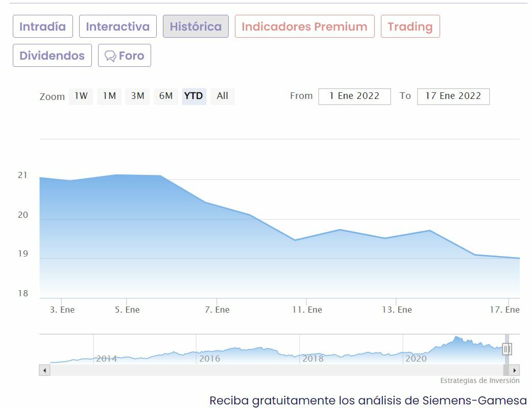532x408 pixels.
Task: Set chart zoom to 1M
Action: click(109, 96)
